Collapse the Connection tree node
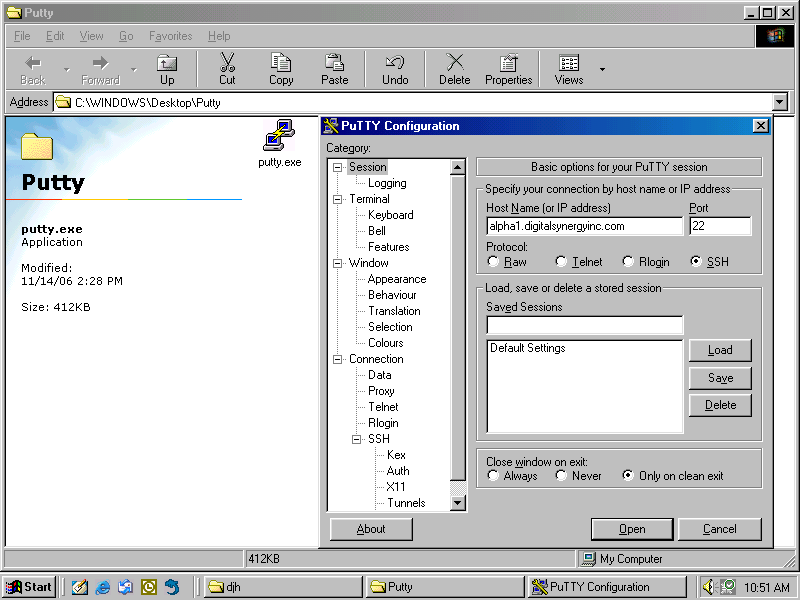Viewport: 800px width, 600px height. 337,359
